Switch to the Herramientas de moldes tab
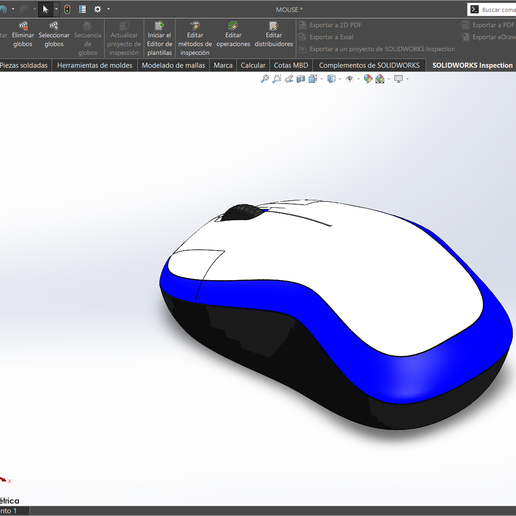Image resolution: width=516 pixels, height=516 pixels. [x=95, y=65]
